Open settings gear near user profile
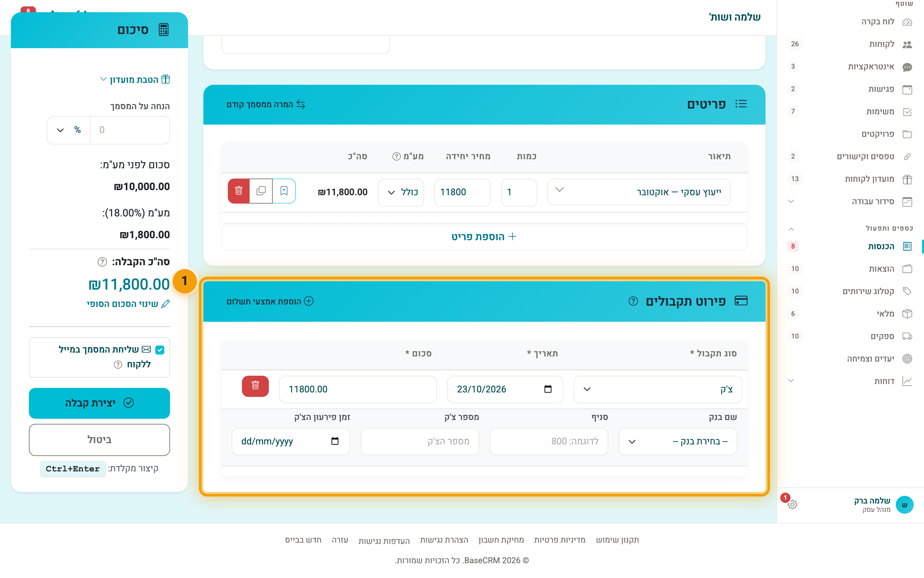The width and height of the screenshot is (924, 578). pyautogui.click(x=792, y=504)
